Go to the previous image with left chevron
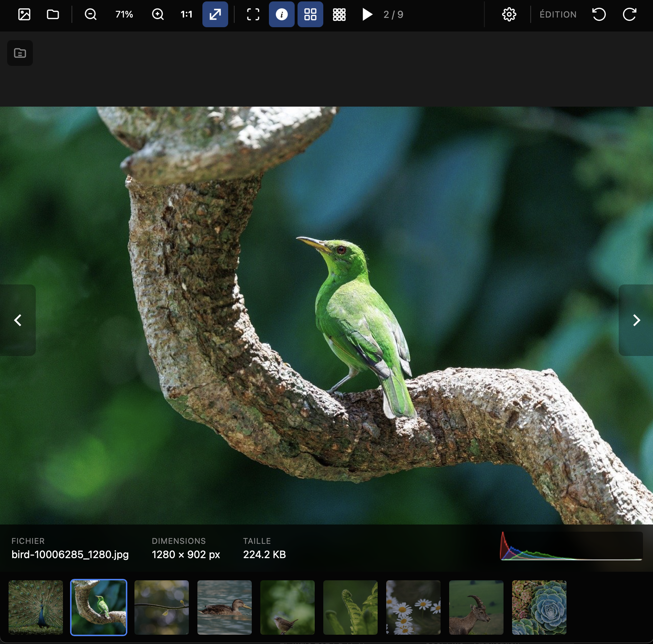653x644 pixels. pyautogui.click(x=18, y=320)
